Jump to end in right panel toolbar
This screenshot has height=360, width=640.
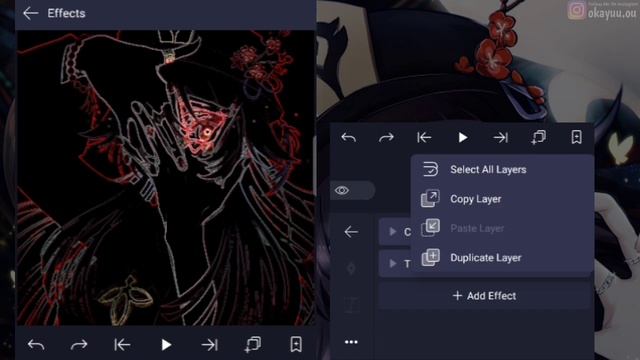pyautogui.click(x=500, y=138)
